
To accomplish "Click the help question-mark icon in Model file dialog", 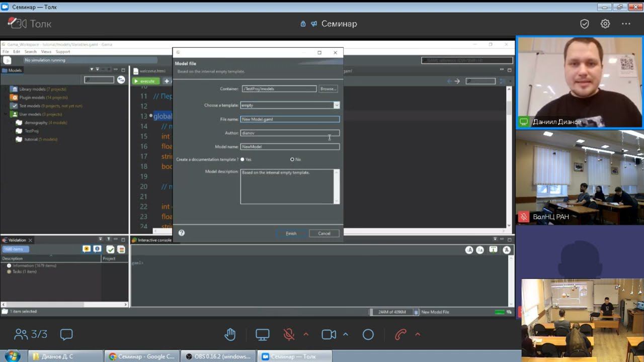I will coord(182,233).
